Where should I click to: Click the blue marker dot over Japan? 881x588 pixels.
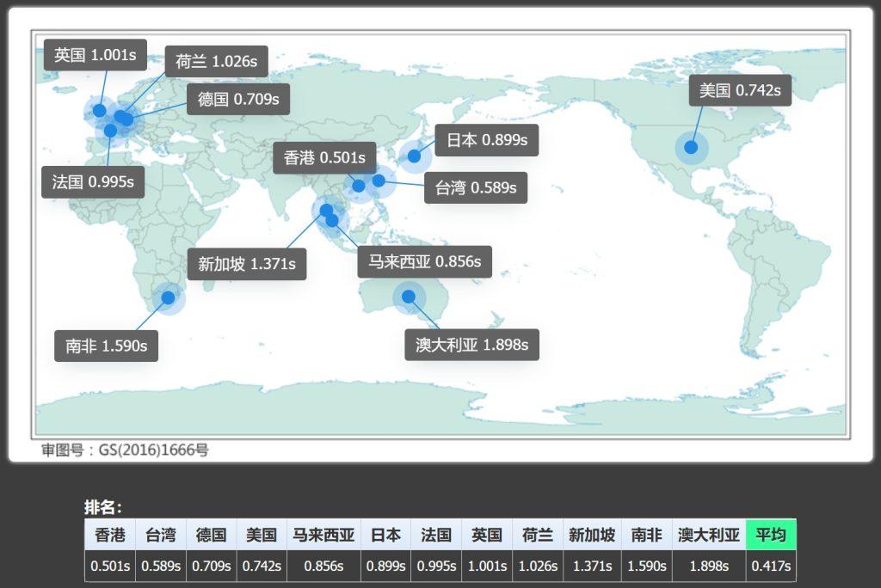click(x=414, y=156)
